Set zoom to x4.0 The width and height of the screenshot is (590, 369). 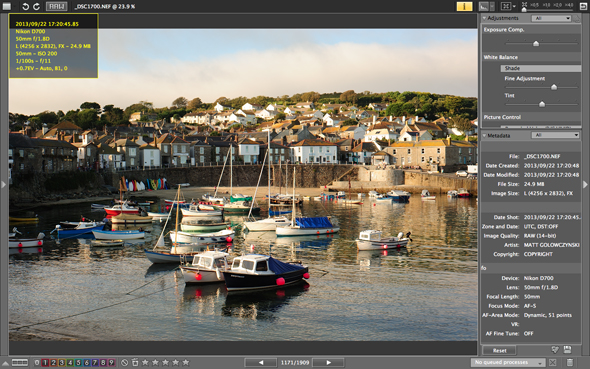pyautogui.click(x=569, y=5)
